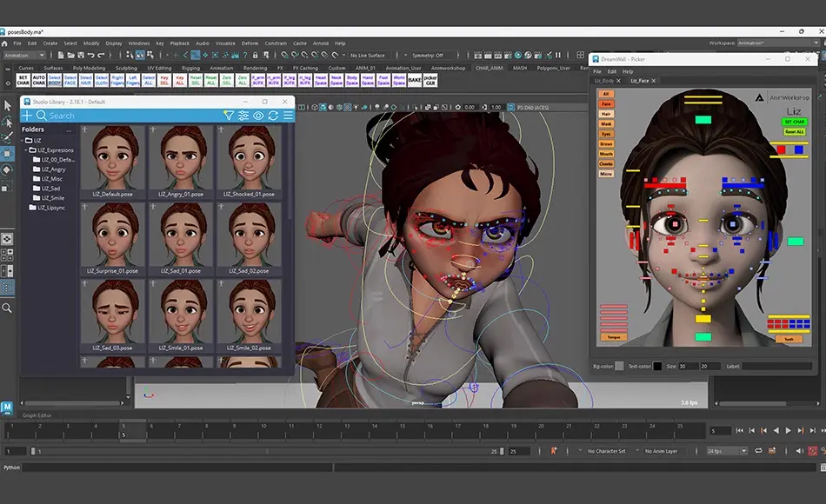Image resolution: width=826 pixels, height=504 pixels.
Task: Click the Key ALL shelf icon
Action: pyautogui.click(x=178, y=79)
